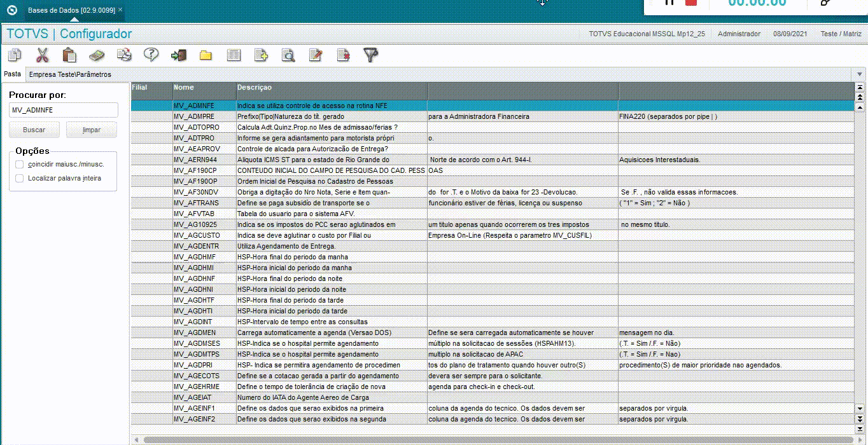Screen dimensions: 868x445
Task: Click the exit door icon
Action: pos(178,55)
